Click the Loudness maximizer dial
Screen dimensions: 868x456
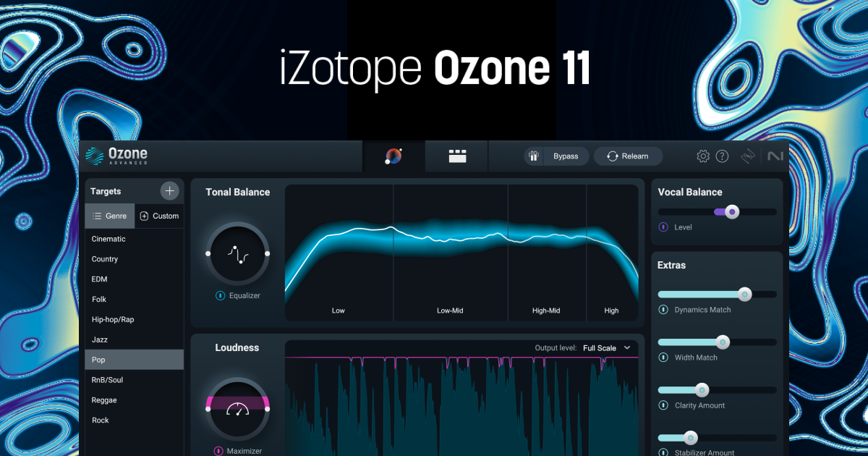point(237,409)
